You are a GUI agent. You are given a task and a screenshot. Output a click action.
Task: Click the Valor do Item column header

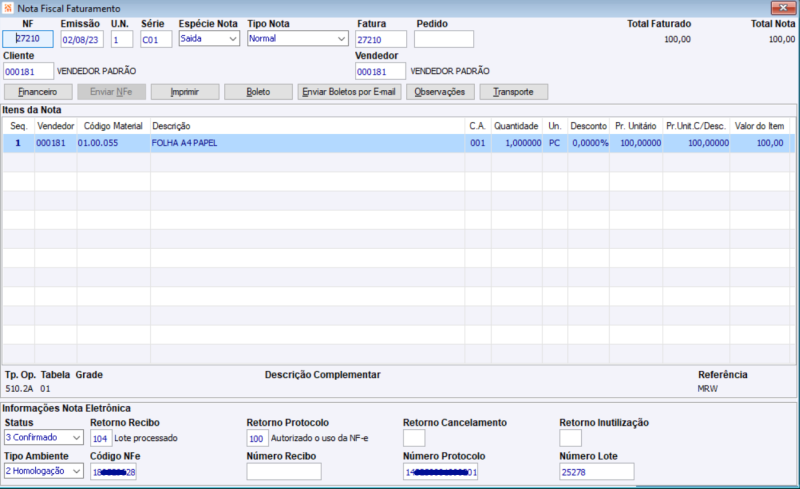(x=760, y=126)
